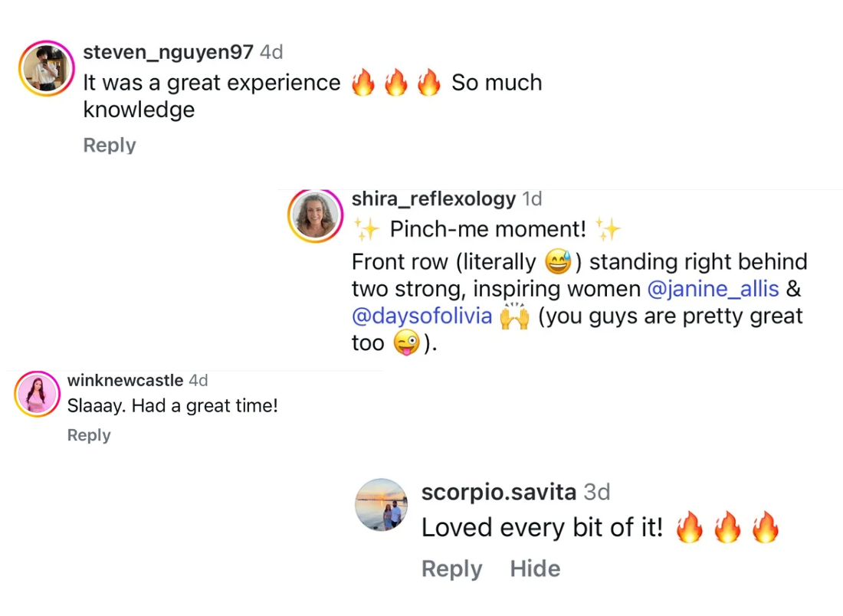
Task: Click the 4d timestamp beside winknewcastle
Action: (198, 381)
